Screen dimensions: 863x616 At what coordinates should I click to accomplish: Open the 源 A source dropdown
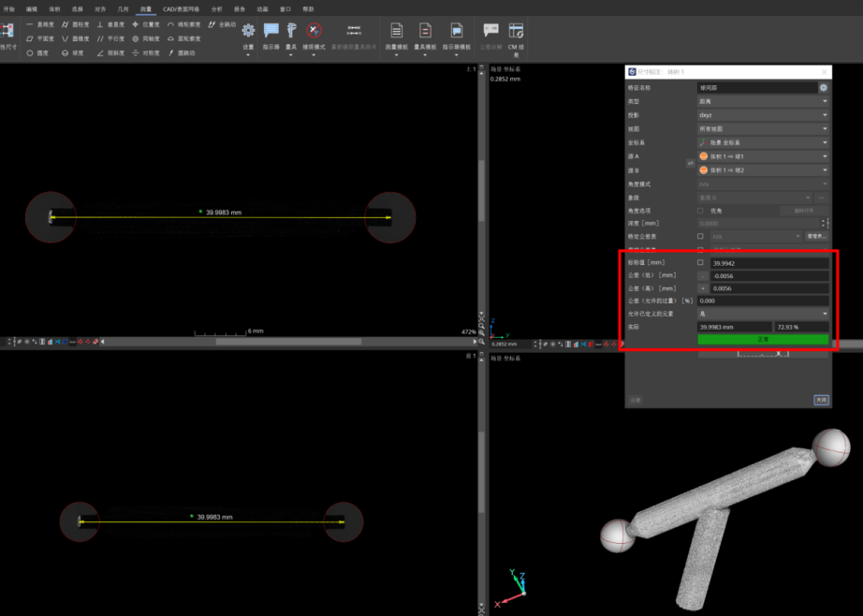coord(763,156)
